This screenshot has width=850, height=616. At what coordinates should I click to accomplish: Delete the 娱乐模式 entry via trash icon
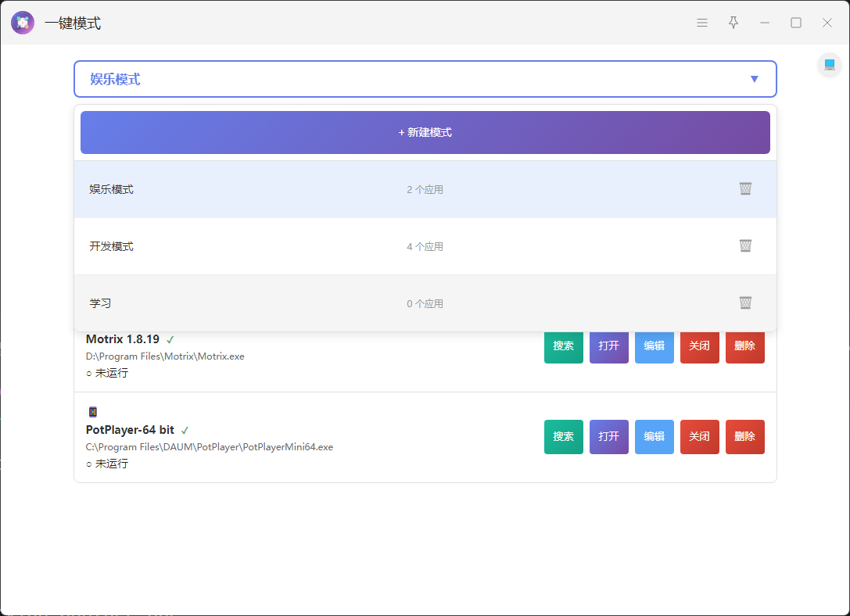click(x=745, y=188)
